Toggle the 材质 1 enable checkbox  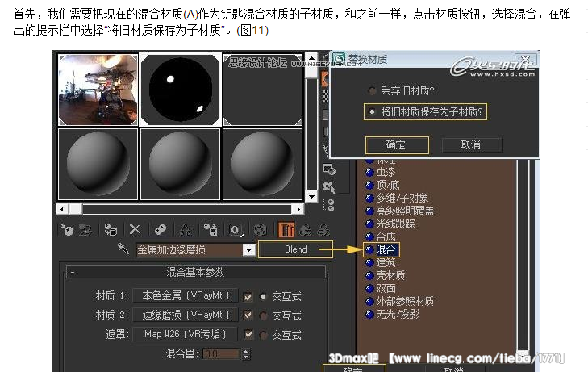coord(248,297)
